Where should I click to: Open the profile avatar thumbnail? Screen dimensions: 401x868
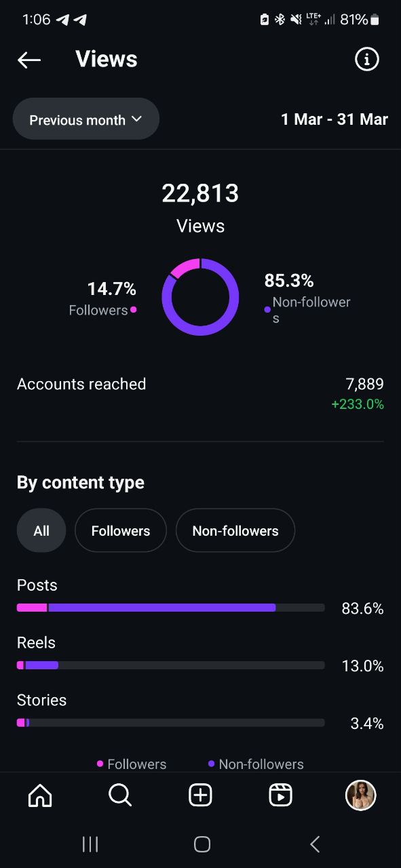point(361,795)
